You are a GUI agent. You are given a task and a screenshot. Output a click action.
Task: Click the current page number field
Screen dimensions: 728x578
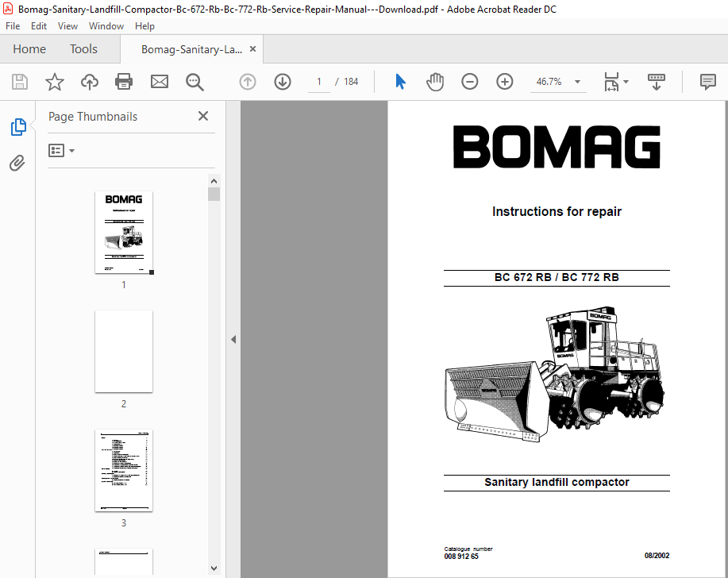coord(319,82)
